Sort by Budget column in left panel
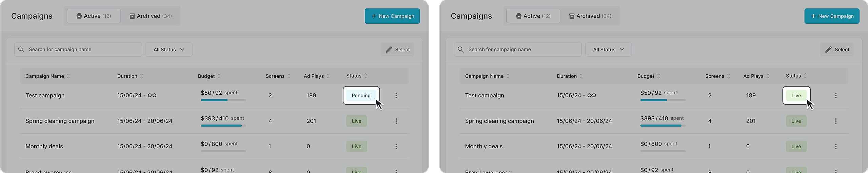 [219, 76]
